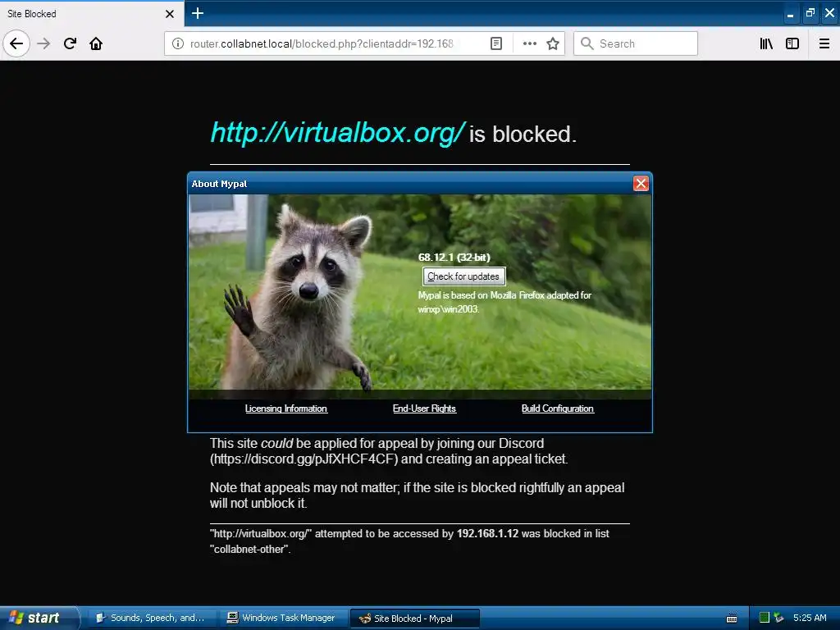Show site information icon in address bar
The image size is (840, 630).
(x=178, y=43)
